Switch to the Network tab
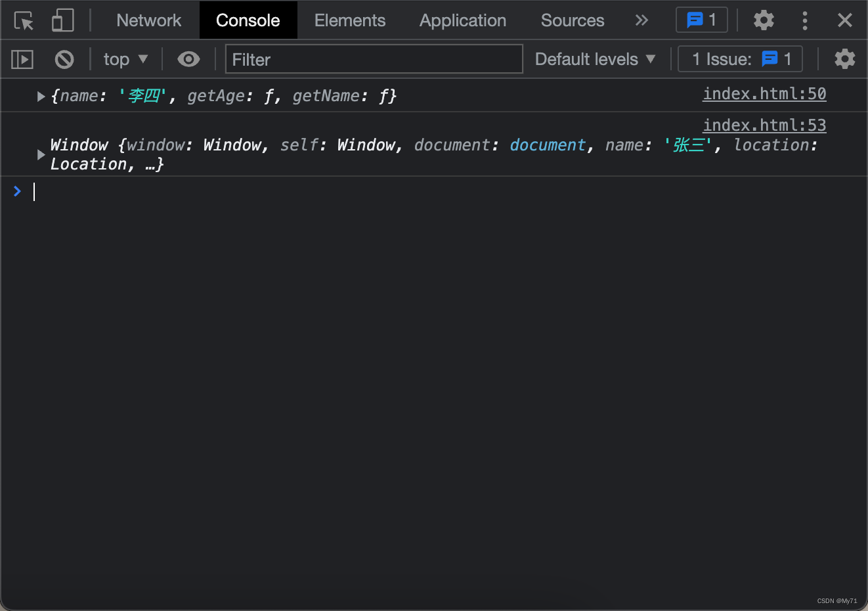Screen dimensions: 868x611 coord(148,20)
